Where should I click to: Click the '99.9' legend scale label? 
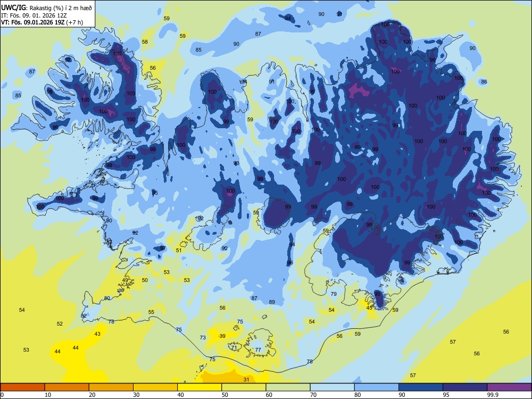click(493, 395)
